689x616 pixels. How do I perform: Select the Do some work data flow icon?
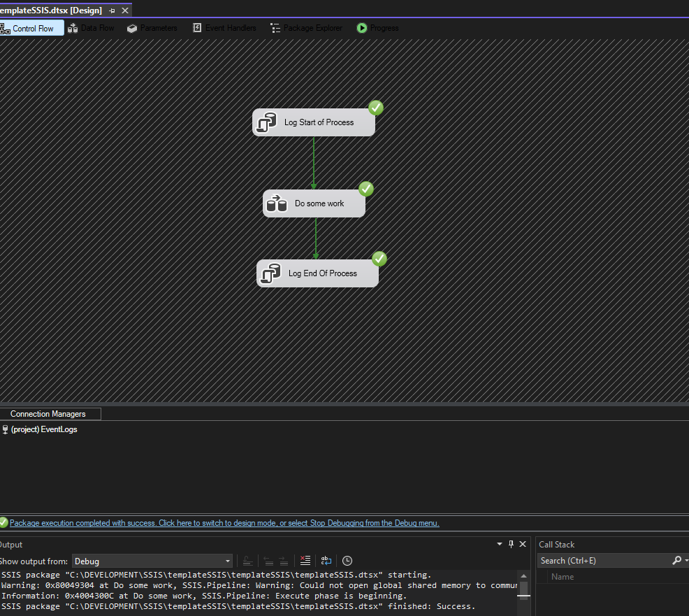point(277,203)
